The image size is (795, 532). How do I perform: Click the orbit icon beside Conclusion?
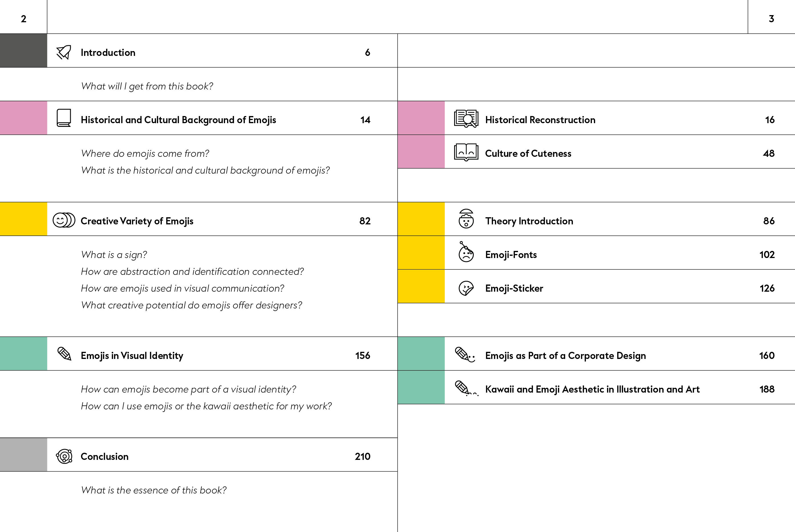tap(64, 456)
